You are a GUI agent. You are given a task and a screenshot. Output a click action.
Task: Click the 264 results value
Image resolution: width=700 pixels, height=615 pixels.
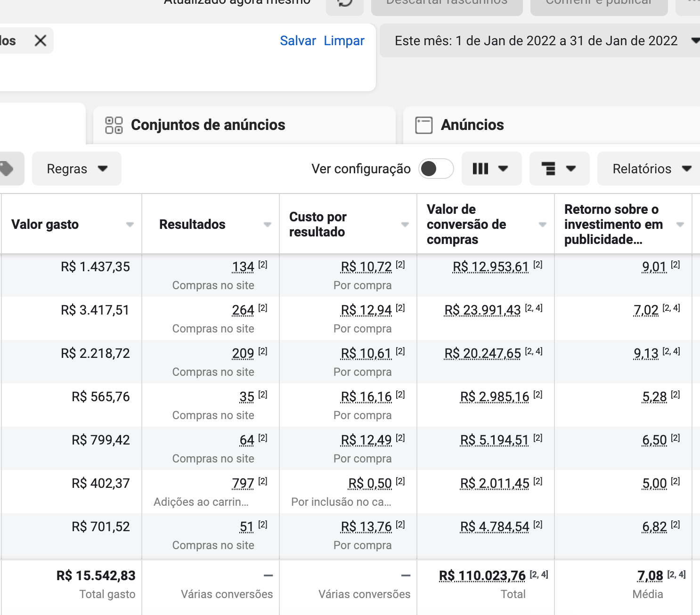click(x=243, y=310)
